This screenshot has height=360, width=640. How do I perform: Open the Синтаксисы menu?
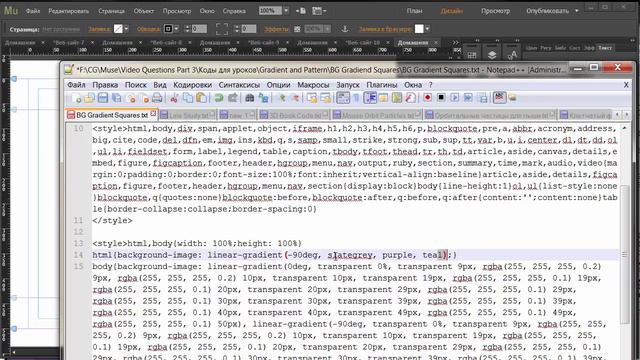click(x=239, y=85)
